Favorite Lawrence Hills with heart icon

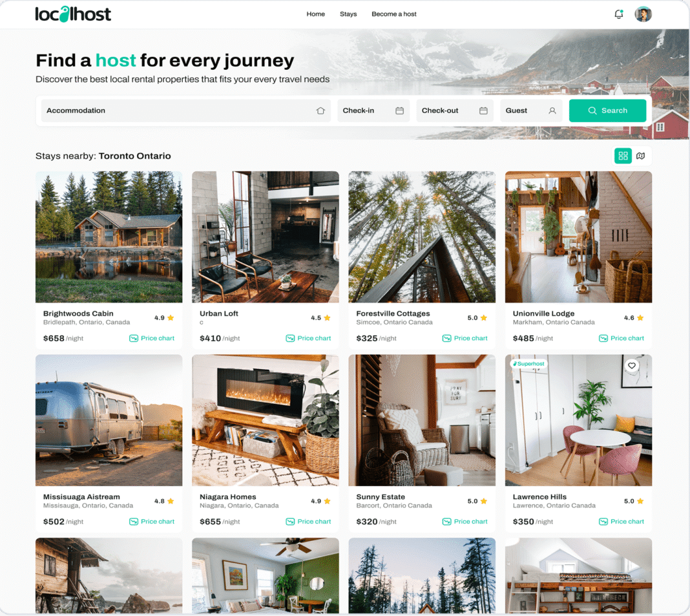(631, 365)
